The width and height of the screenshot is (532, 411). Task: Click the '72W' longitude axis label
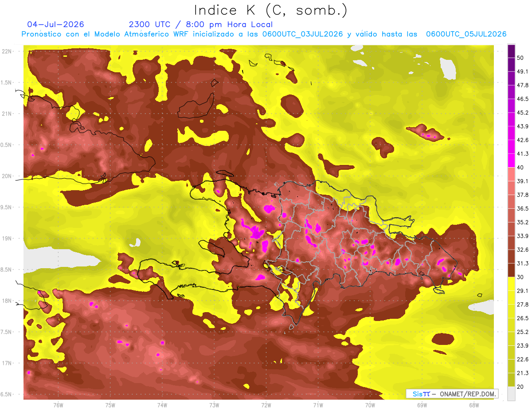tap(266, 405)
